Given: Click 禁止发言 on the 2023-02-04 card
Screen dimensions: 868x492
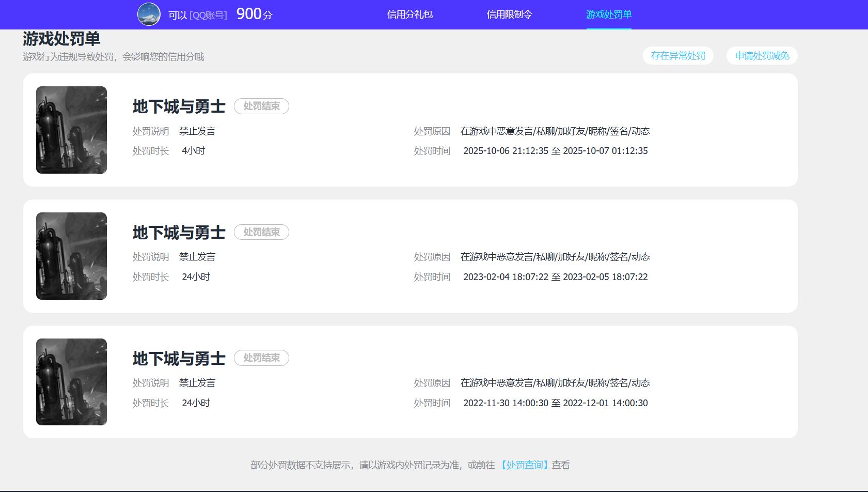Looking at the screenshot, I should tap(197, 257).
